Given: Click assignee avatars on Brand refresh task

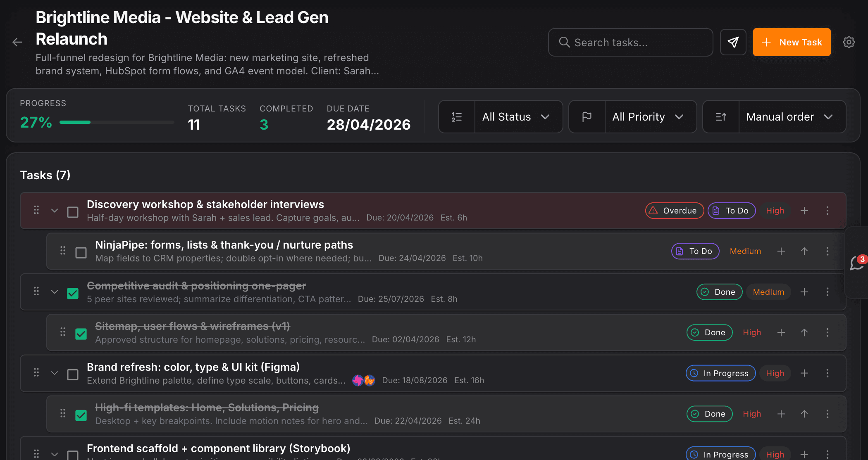Looking at the screenshot, I should pos(364,380).
